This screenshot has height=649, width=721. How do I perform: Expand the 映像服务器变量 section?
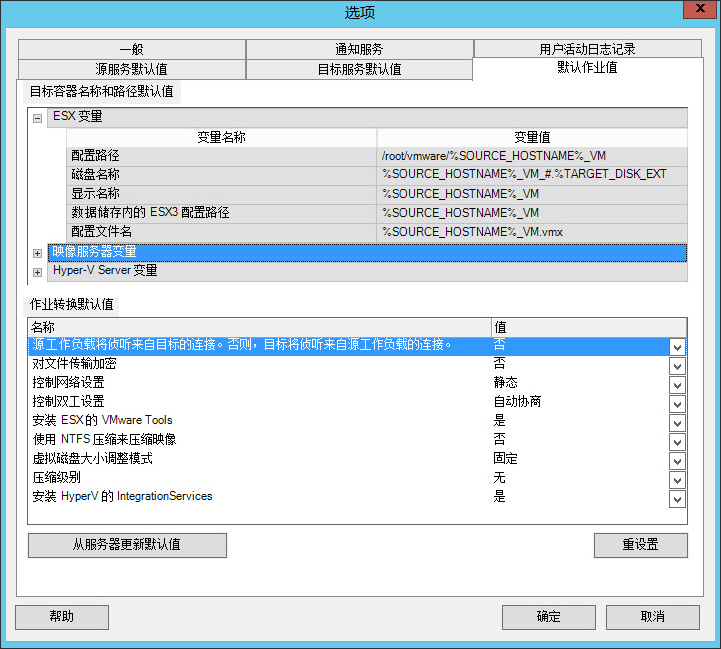tap(38, 253)
